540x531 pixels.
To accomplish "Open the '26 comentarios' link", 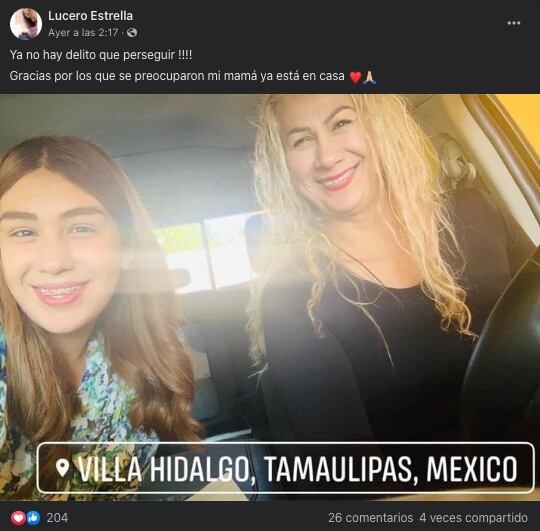I will [x=370, y=518].
